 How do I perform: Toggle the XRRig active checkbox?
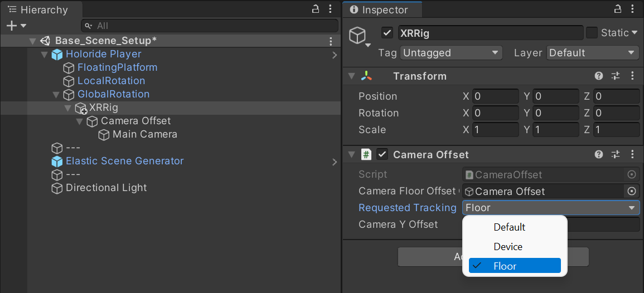(388, 33)
